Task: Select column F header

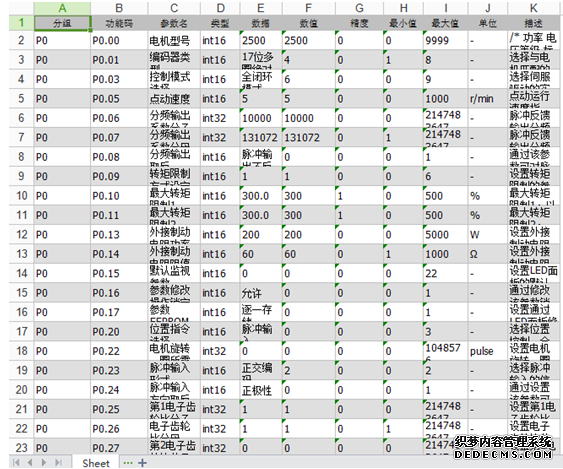Action: coord(308,8)
